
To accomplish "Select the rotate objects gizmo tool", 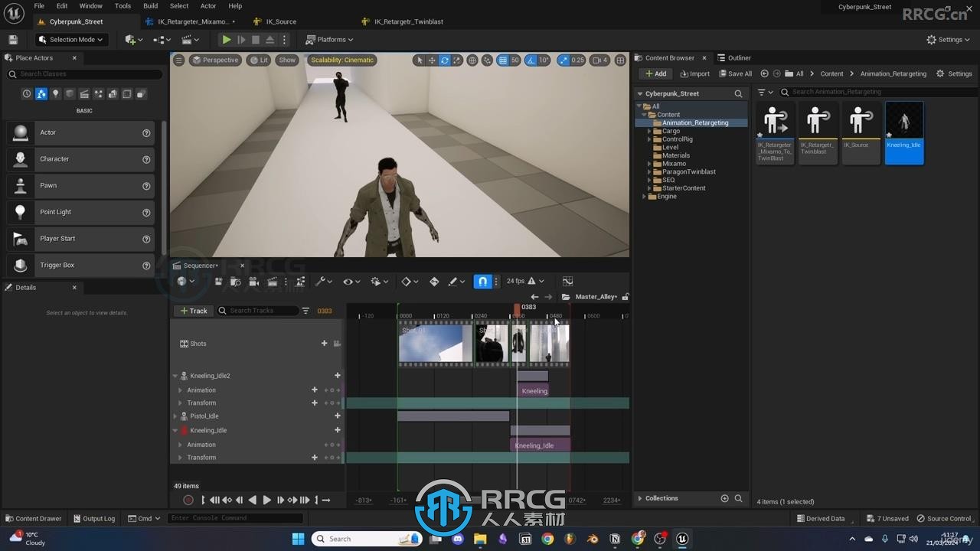I will pos(444,60).
